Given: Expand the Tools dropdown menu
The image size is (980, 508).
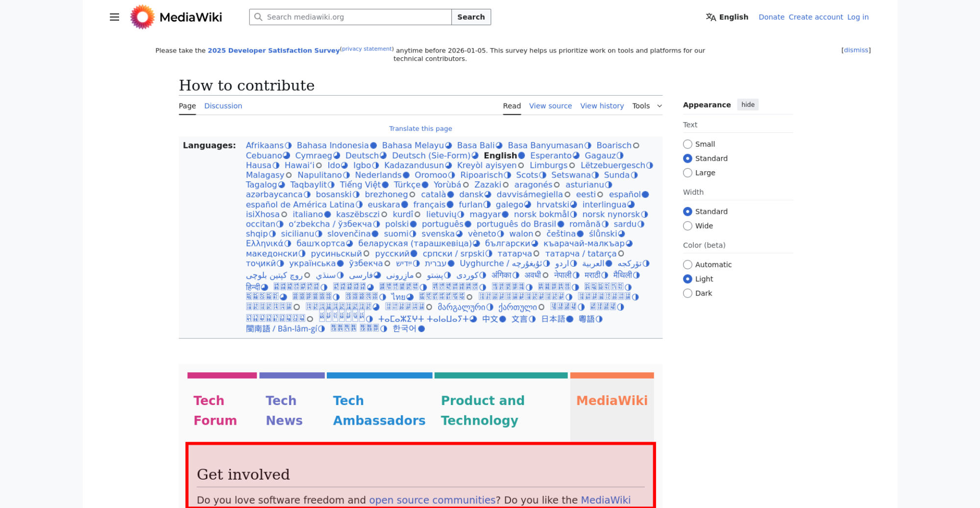Looking at the screenshot, I should click(x=647, y=106).
